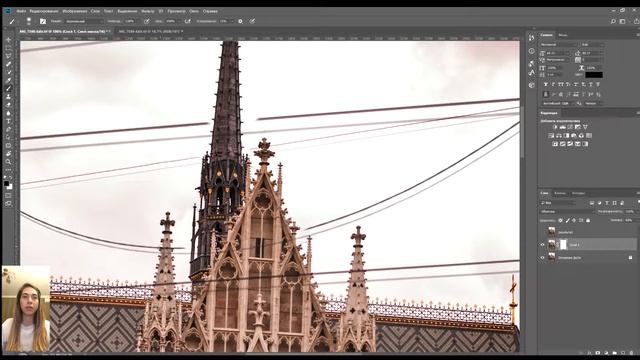Add a Color Balance adjustment icon
640x360 pixels.
[x=559, y=136]
